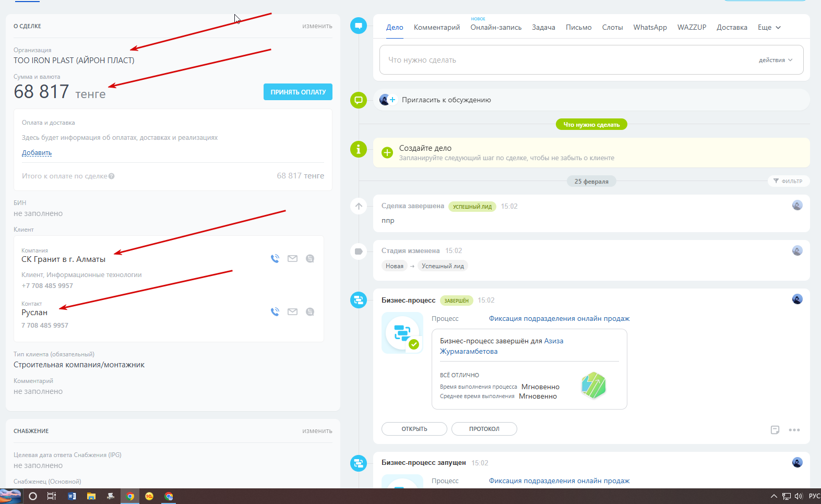The height and width of the screenshot is (504, 821).
Task: Click the green discussion chat icon
Action: click(358, 100)
